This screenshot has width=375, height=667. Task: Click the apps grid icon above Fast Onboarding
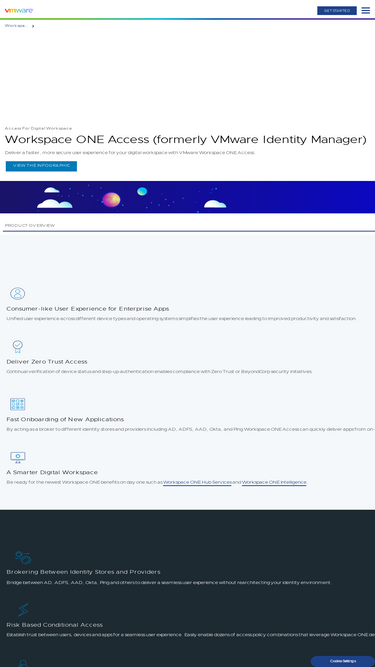click(x=17, y=404)
